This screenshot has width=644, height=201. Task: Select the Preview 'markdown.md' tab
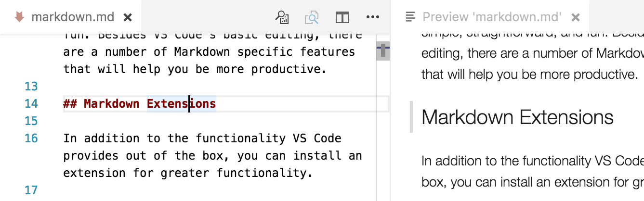(491, 17)
